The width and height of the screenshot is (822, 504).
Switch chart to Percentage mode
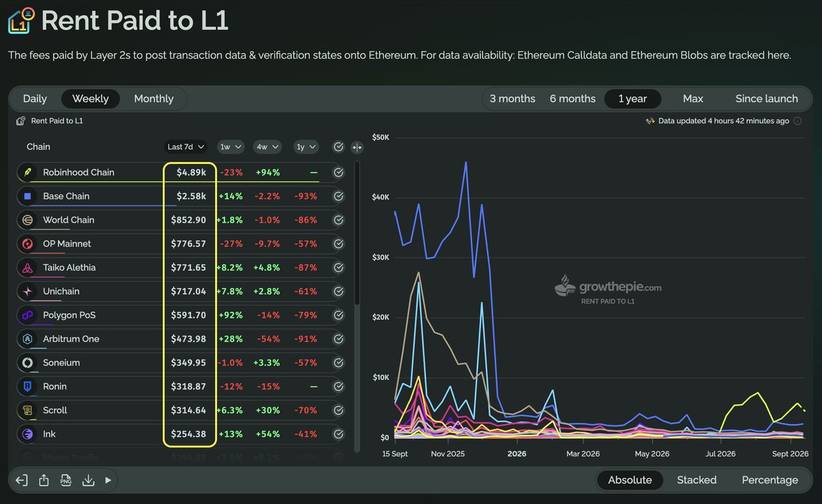[x=770, y=480]
